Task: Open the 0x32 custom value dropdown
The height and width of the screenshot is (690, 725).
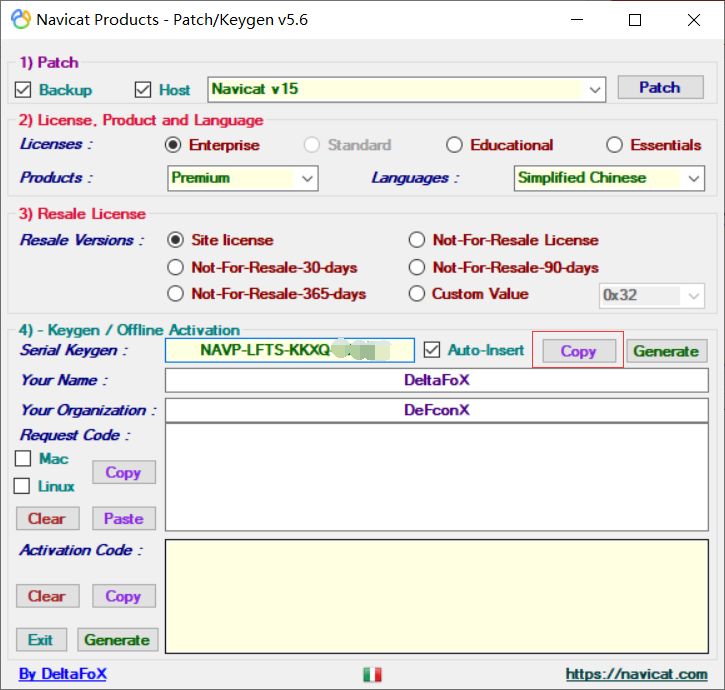Action: point(651,296)
